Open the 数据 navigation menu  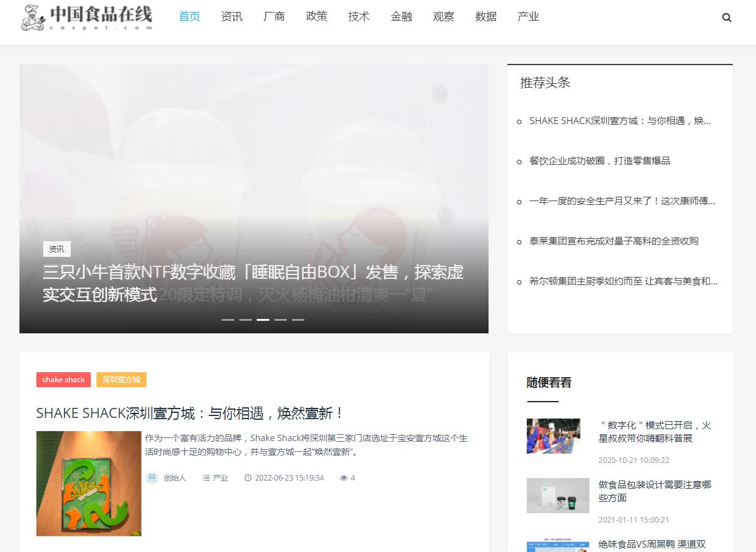coord(486,16)
